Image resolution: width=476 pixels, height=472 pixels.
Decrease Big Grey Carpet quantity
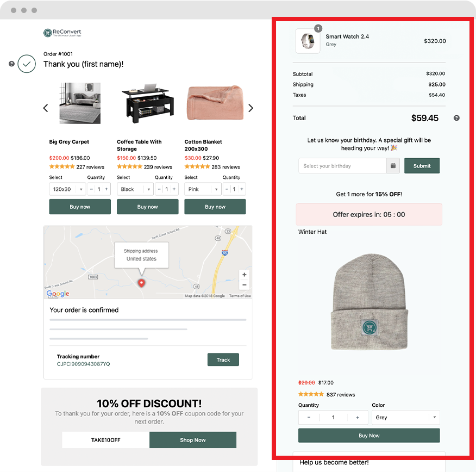click(91, 189)
